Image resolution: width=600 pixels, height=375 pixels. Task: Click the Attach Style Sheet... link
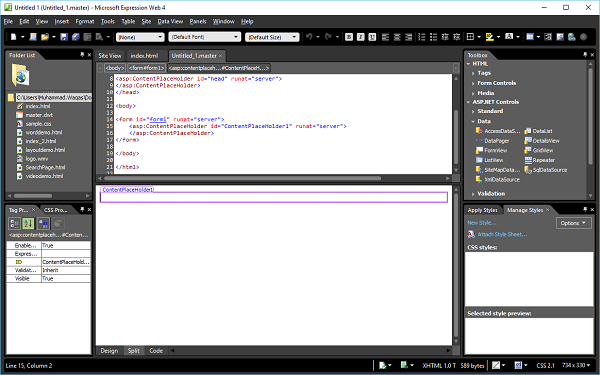click(502, 234)
